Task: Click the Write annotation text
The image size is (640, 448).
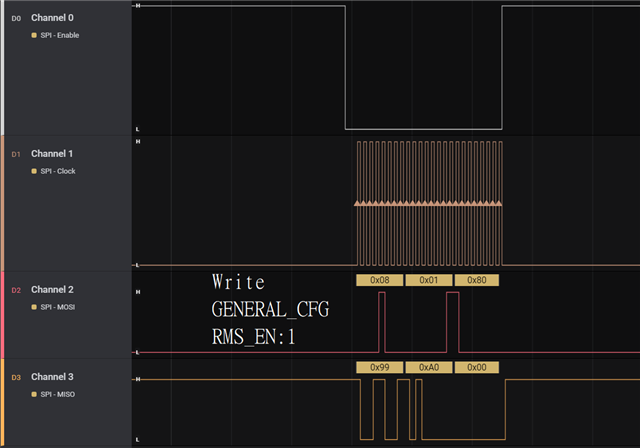Action: point(238,282)
